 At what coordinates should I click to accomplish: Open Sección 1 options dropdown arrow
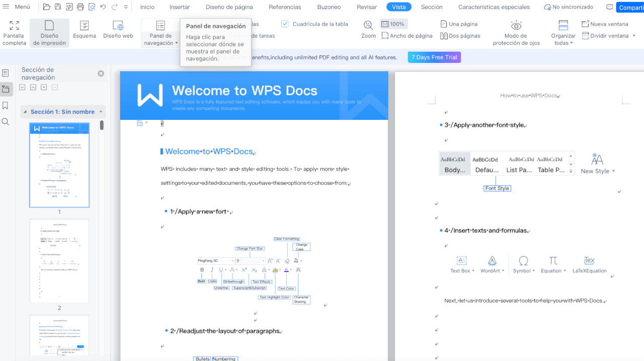(101, 112)
